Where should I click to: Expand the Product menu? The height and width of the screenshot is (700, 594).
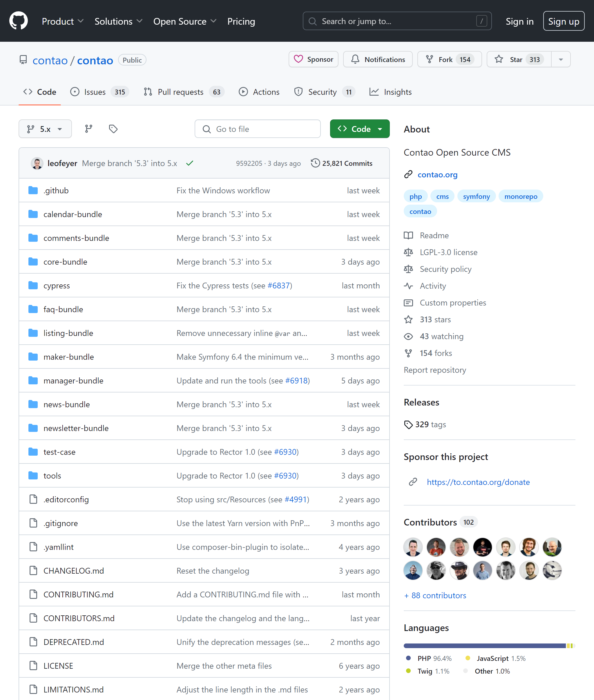click(x=63, y=21)
